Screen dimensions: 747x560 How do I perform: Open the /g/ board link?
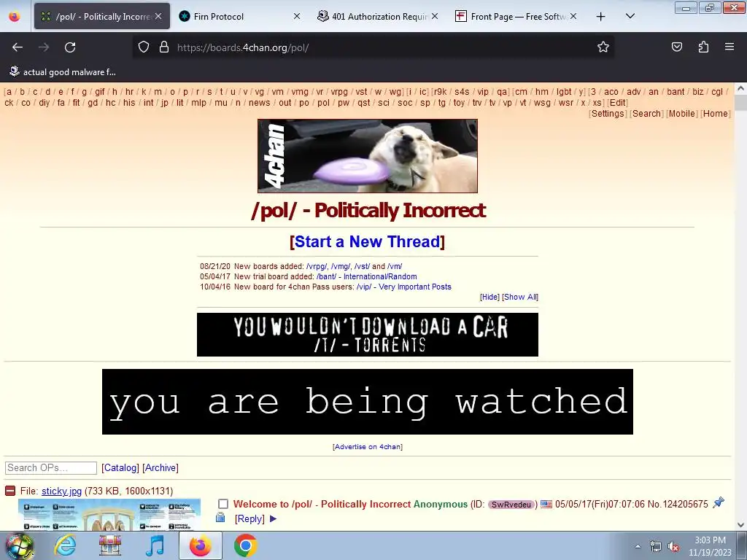[x=84, y=91]
